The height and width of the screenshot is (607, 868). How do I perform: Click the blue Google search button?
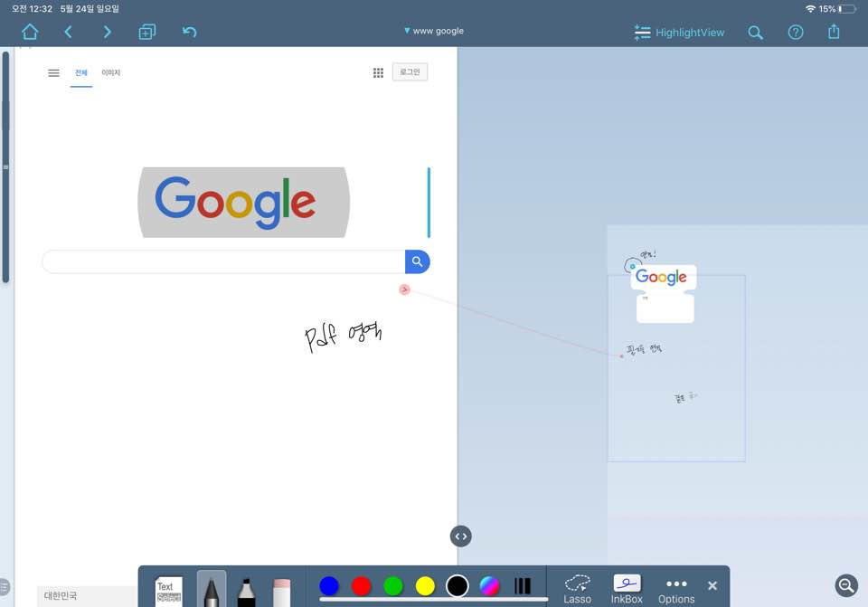tap(418, 261)
